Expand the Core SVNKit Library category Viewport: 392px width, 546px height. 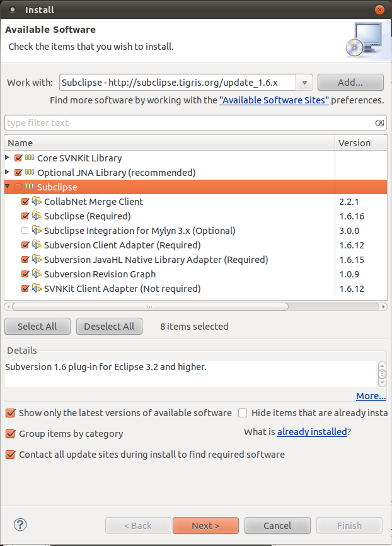[7, 158]
